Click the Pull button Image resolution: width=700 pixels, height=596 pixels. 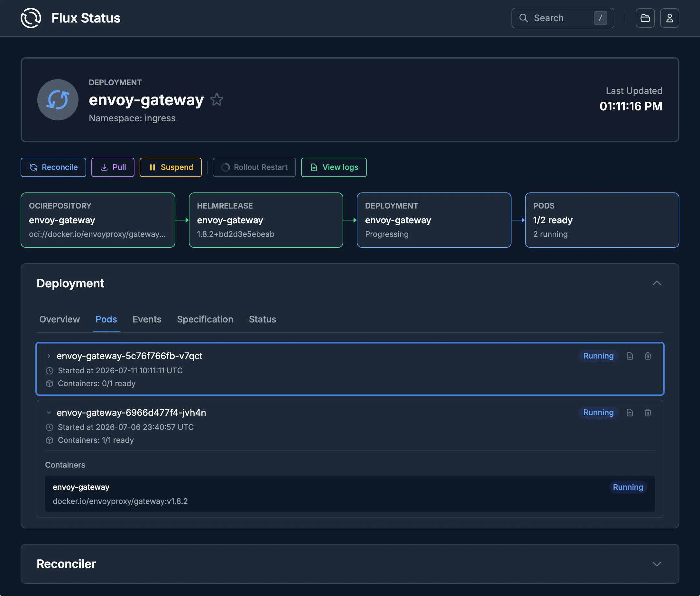tap(113, 167)
